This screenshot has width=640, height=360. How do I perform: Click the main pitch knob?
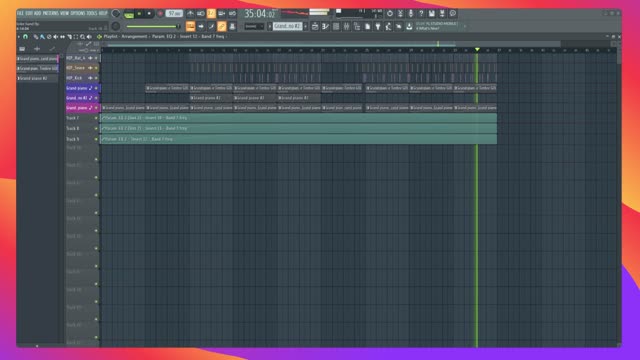116,26
